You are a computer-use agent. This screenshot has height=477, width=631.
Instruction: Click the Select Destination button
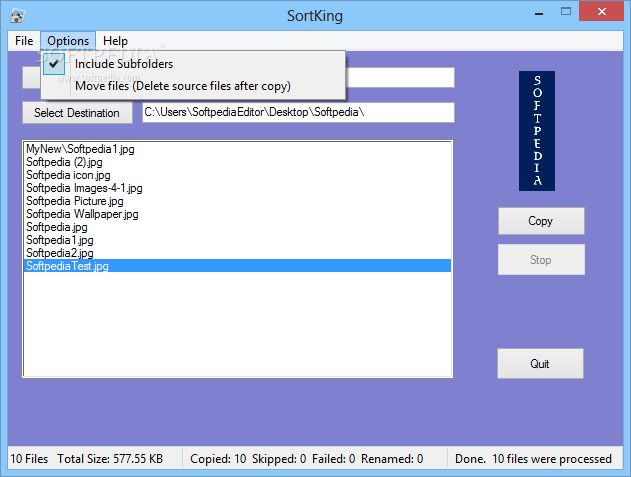(77, 113)
